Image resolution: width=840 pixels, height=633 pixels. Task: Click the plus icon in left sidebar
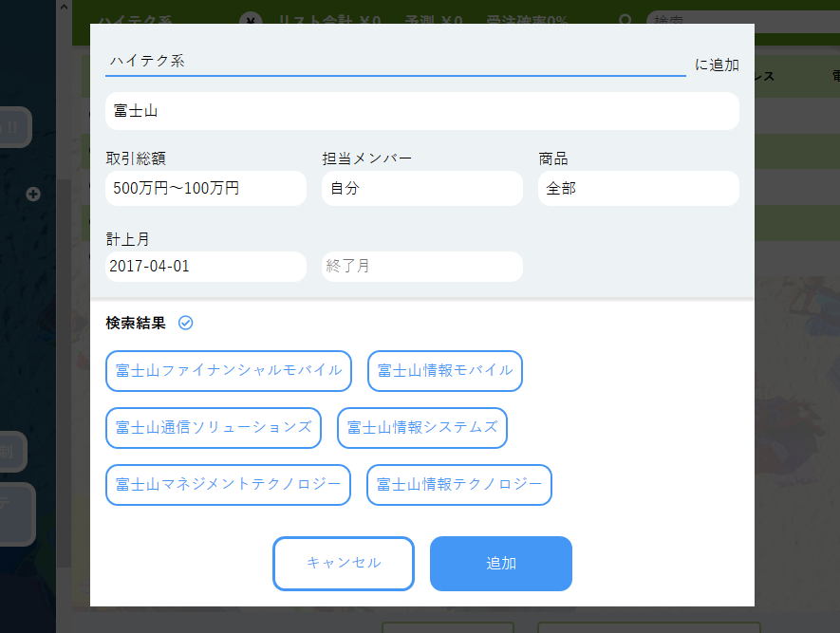33,194
